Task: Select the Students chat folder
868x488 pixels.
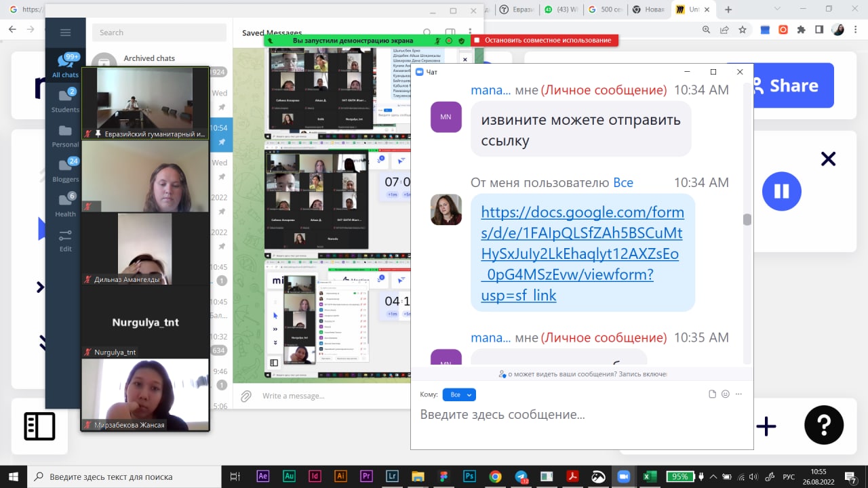Action: click(65, 100)
